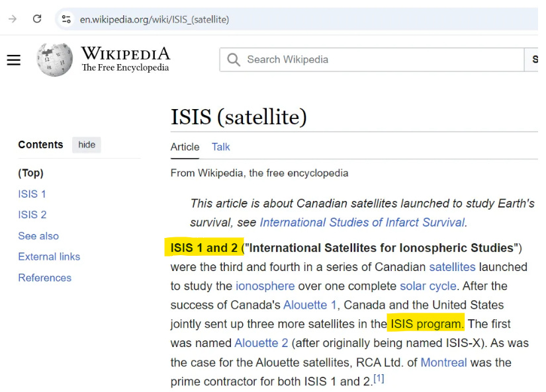546x392 pixels.
Task: Click the Wikipedia globe logo
Action: point(55,59)
